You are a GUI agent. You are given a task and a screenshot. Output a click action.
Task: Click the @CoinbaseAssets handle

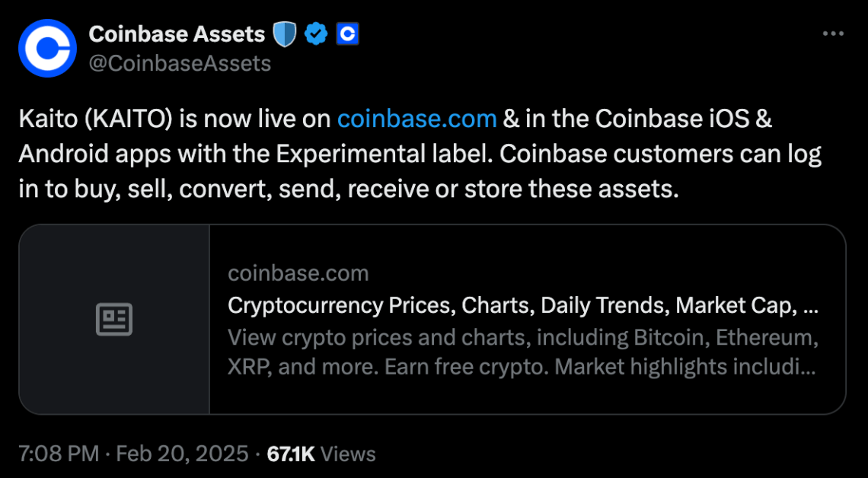click(182, 64)
